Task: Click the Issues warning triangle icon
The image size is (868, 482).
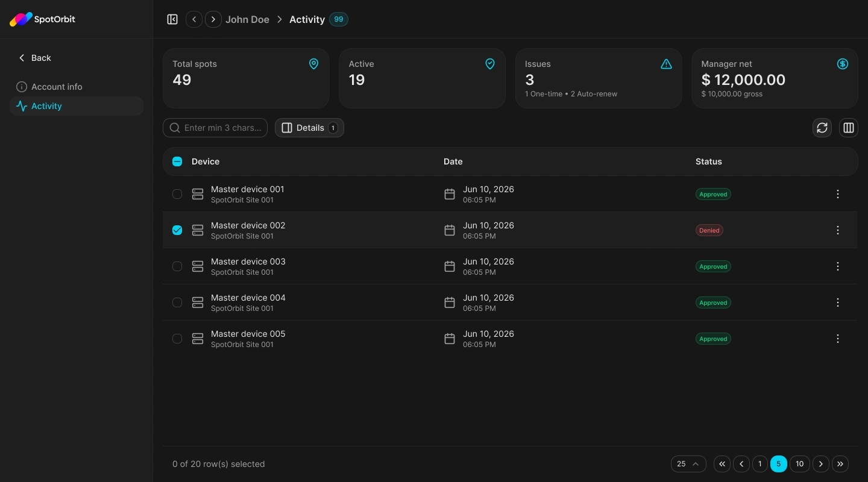Action: click(666, 64)
